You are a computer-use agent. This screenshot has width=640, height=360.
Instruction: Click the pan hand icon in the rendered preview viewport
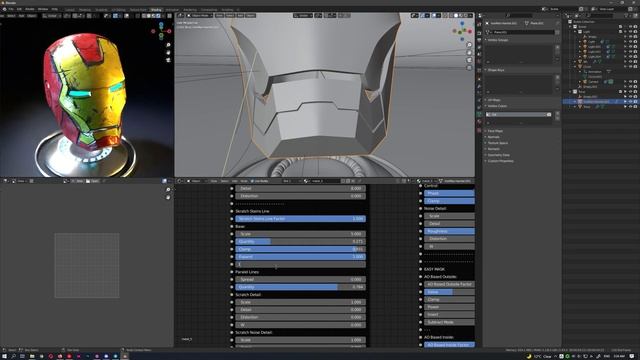[168, 52]
